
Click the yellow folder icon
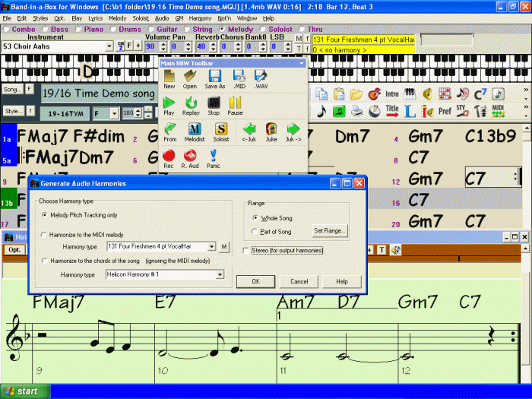click(356, 94)
